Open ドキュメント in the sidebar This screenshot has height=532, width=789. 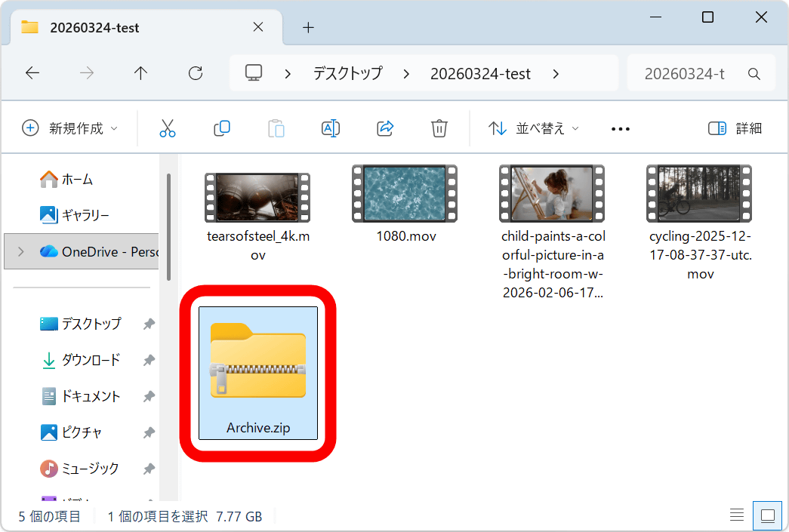(81, 396)
